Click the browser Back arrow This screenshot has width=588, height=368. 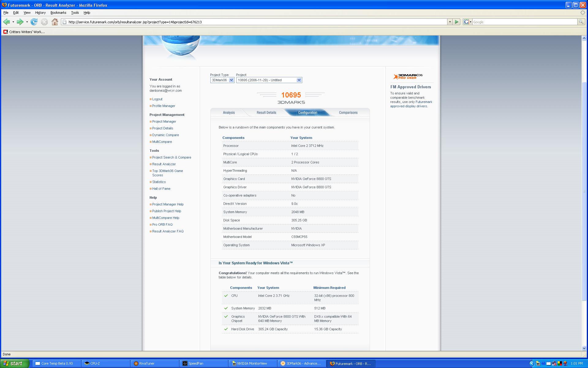6,22
